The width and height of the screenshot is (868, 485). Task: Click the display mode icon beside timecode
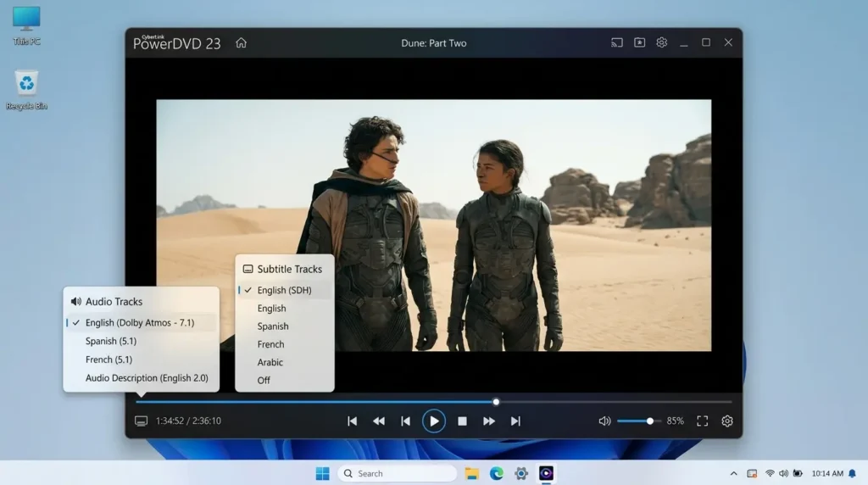point(142,421)
